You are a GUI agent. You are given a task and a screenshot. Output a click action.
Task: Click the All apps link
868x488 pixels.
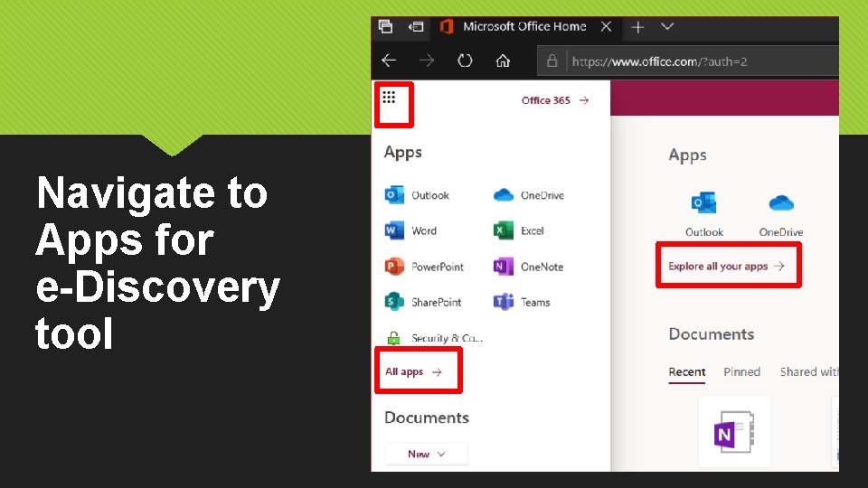tap(413, 371)
